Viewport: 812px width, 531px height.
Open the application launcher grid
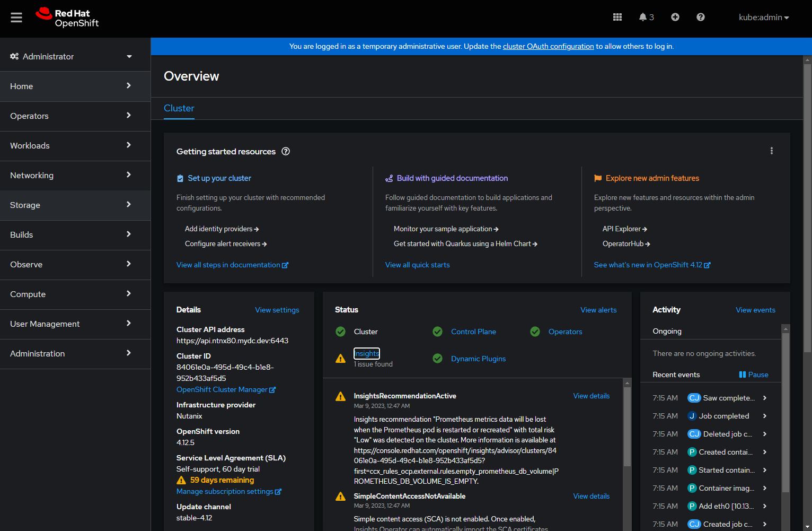pos(617,17)
